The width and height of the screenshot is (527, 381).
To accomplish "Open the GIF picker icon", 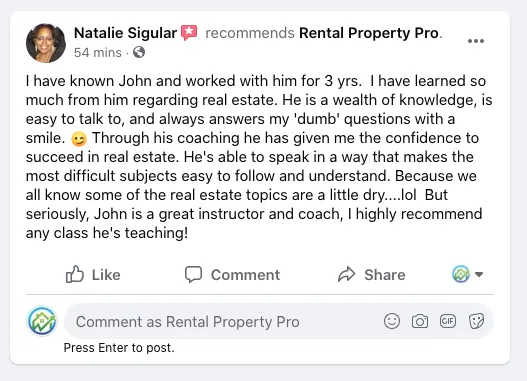I will [x=448, y=321].
